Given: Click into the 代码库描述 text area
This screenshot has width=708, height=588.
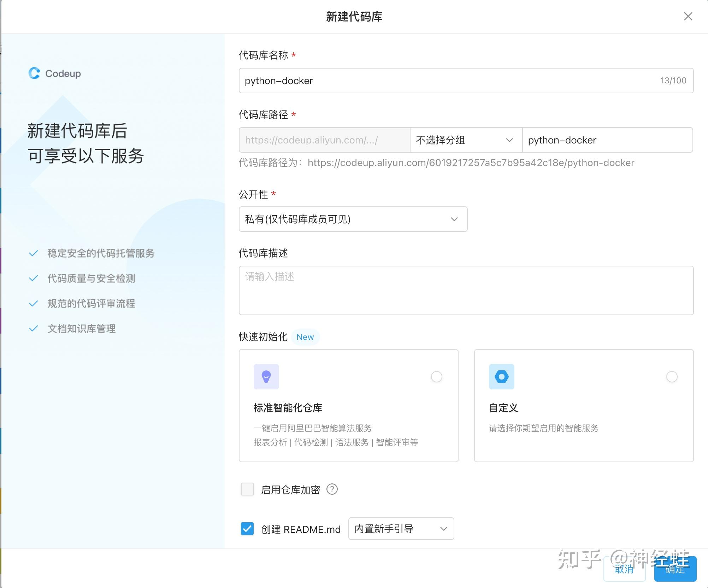Looking at the screenshot, I should pos(466,290).
